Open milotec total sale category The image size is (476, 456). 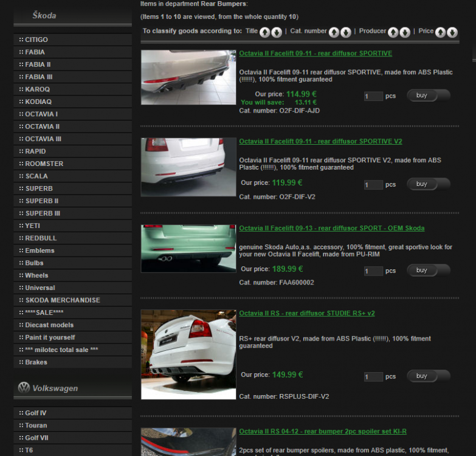[x=72, y=350]
